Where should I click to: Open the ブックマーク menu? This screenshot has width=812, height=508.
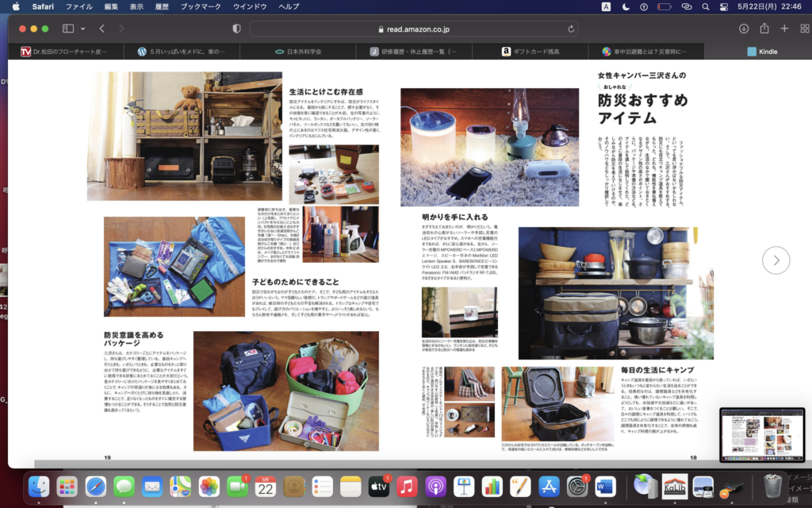201,6
